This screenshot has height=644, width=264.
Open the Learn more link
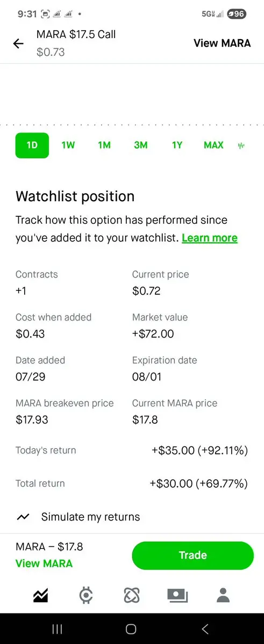pos(210,238)
